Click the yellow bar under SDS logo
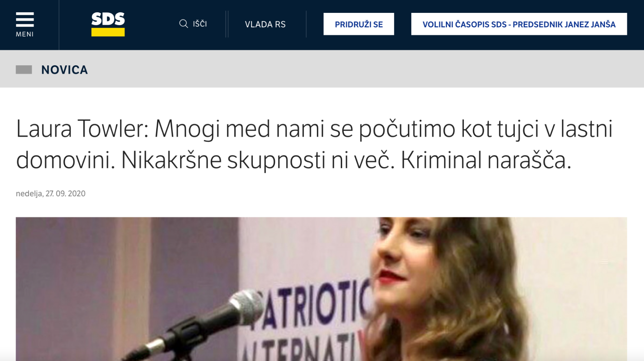This screenshot has width=644, height=361. click(x=108, y=32)
